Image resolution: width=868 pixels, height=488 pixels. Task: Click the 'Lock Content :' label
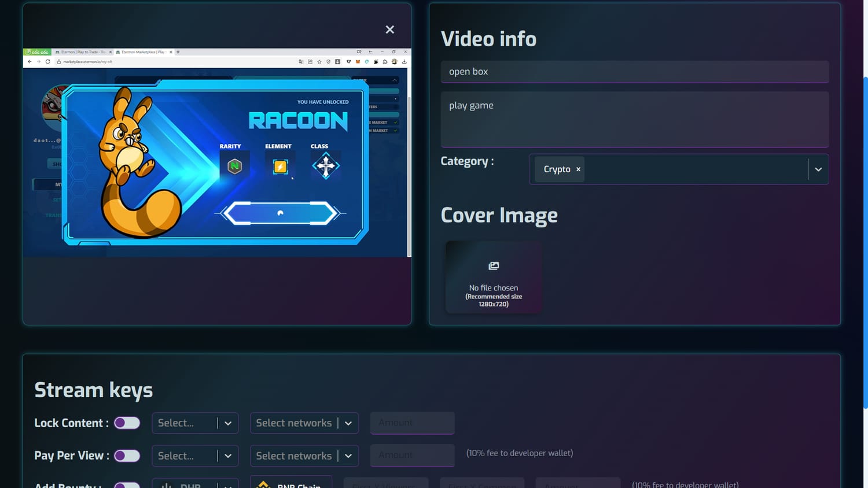pyautogui.click(x=72, y=423)
